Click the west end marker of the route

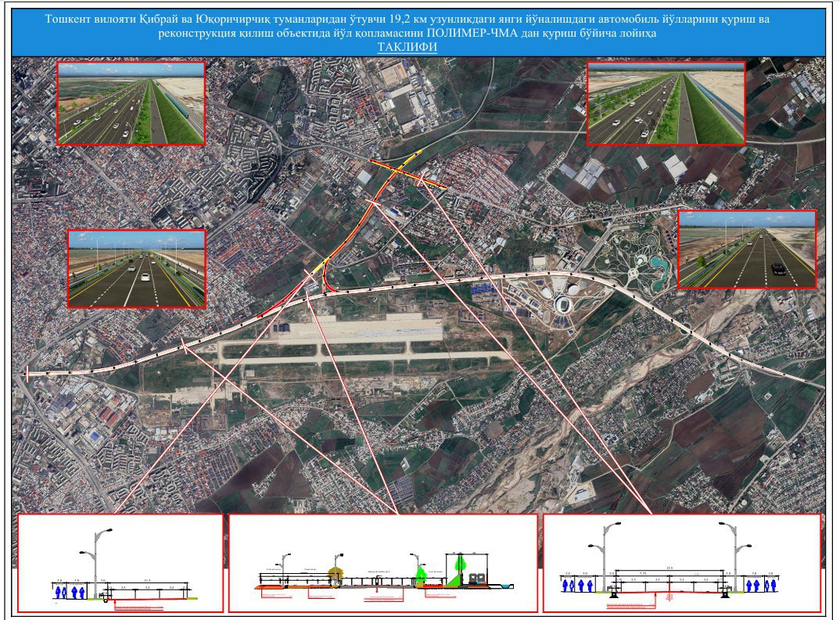27,374
